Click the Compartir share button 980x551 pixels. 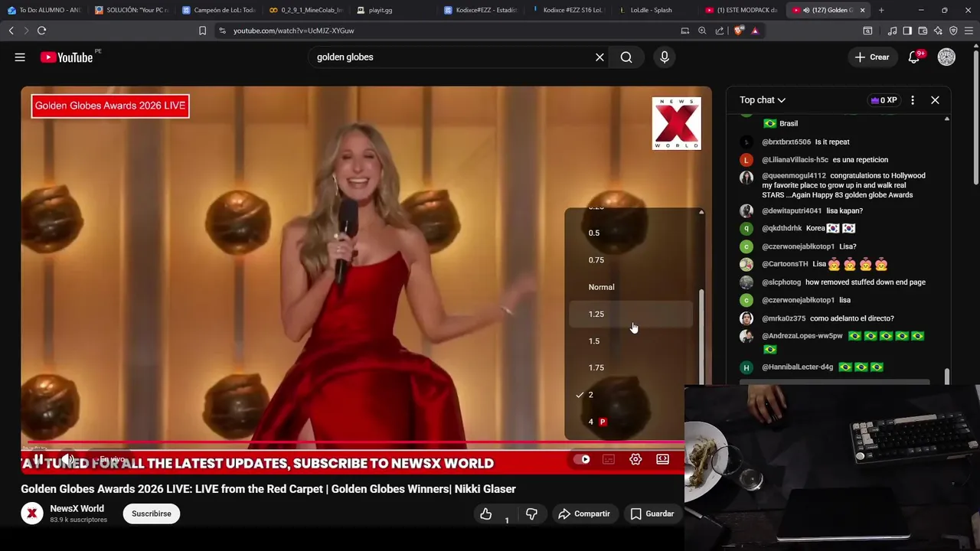[x=584, y=514]
